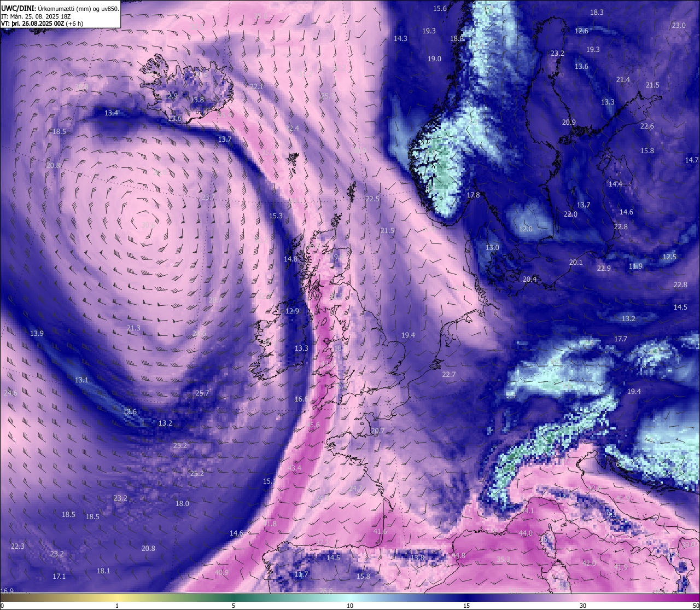The height and width of the screenshot is (610, 700).
Task: Click the map value 18.8
Action: click(457, 38)
